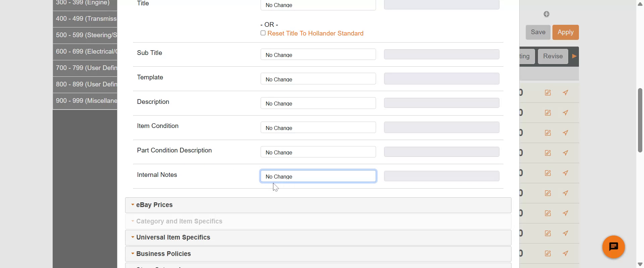Select 600 - 699 Electrical category
The width and height of the screenshot is (644, 268).
pyautogui.click(x=85, y=52)
